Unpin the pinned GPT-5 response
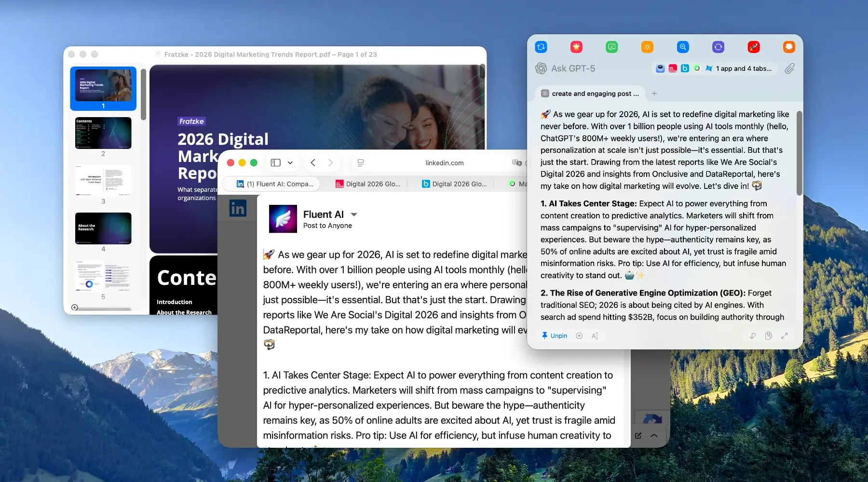Viewport: 868px width, 482px height. (x=554, y=335)
